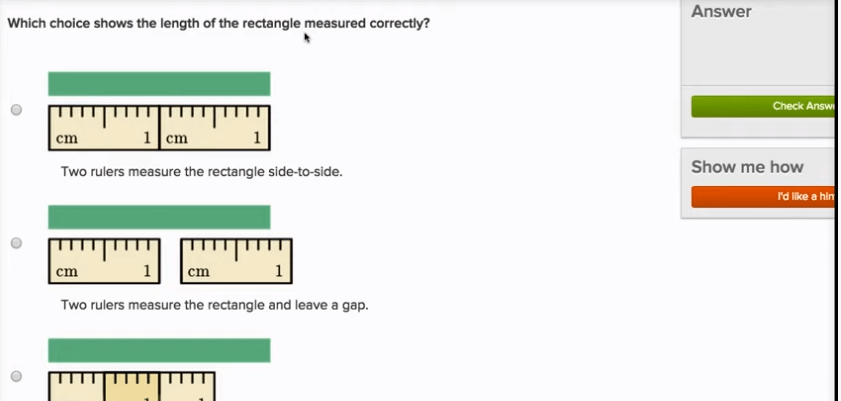Image resolution: width=841 pixels, height=401 pixels.
Task: Click the left ruler in the gap choice
Action: pyautogui.click(x=103, y=261)
